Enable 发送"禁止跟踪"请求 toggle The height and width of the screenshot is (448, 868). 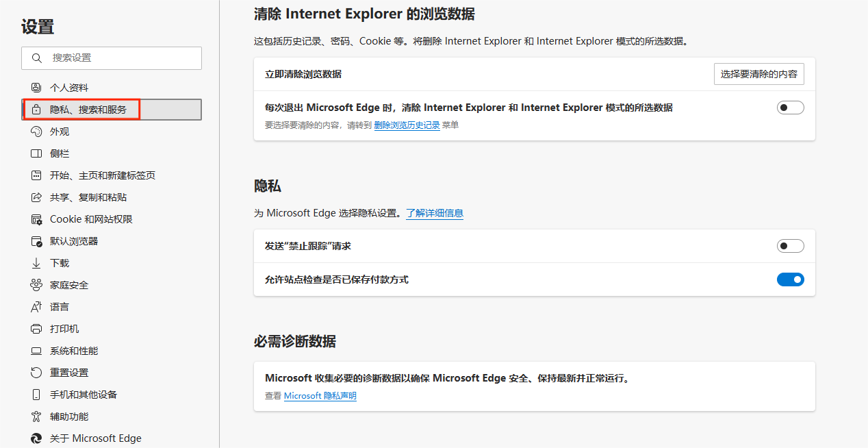point(790,245)
